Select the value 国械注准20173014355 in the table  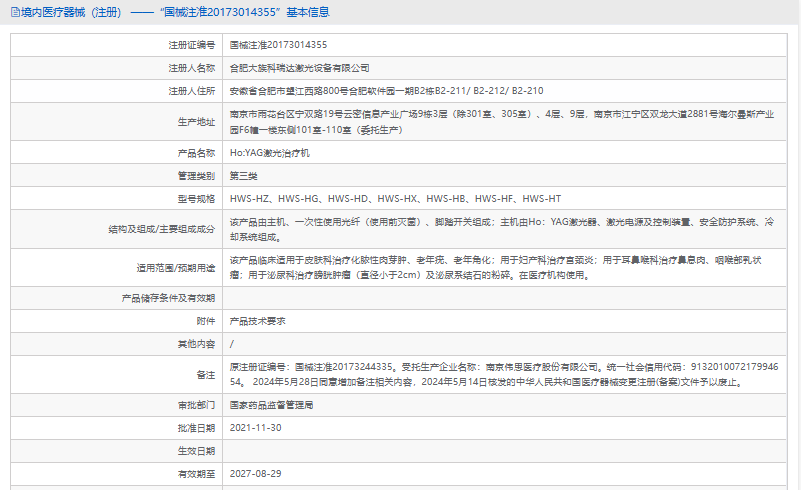pyautogui.click(x=278, y=45)
